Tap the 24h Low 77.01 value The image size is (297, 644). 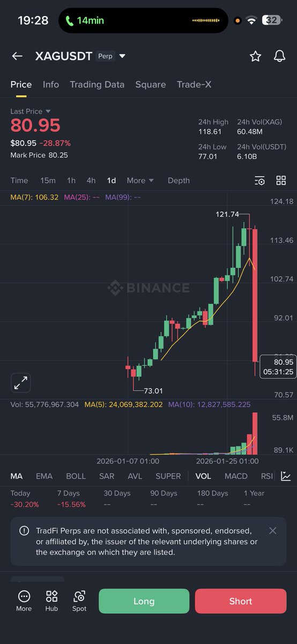[x=208, y=156]
